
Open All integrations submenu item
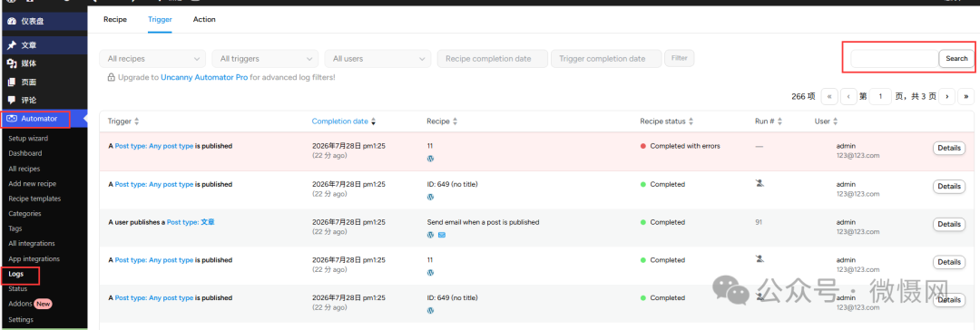click(31, 244)
